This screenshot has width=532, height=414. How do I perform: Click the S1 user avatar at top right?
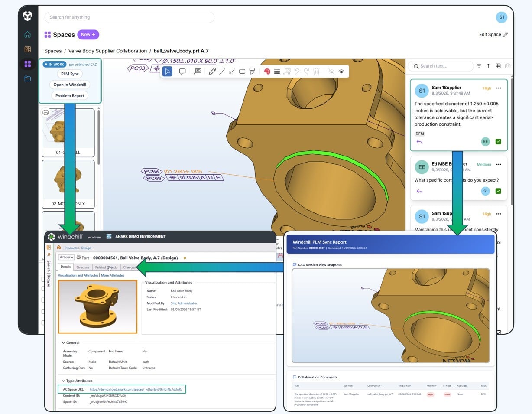point(502,17)
